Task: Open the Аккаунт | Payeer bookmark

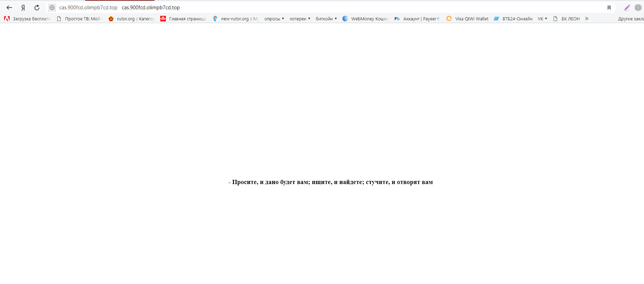Action: click(417, 19)
